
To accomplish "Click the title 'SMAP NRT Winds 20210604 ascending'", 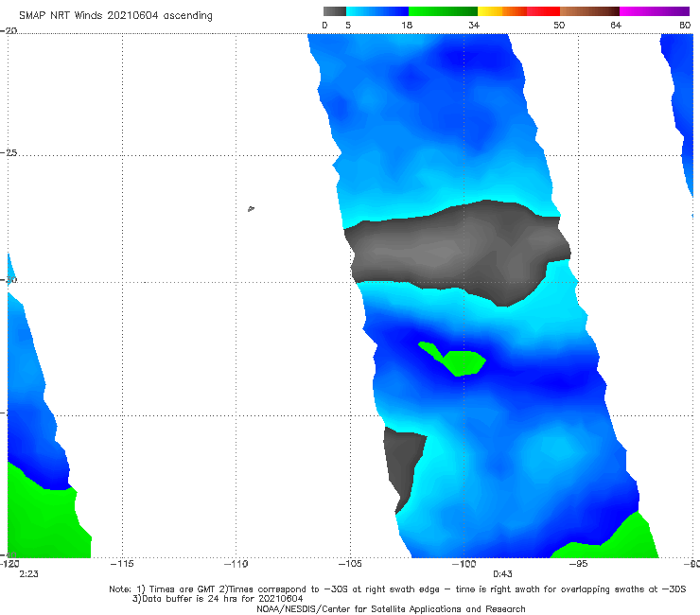I will (115, 16).
